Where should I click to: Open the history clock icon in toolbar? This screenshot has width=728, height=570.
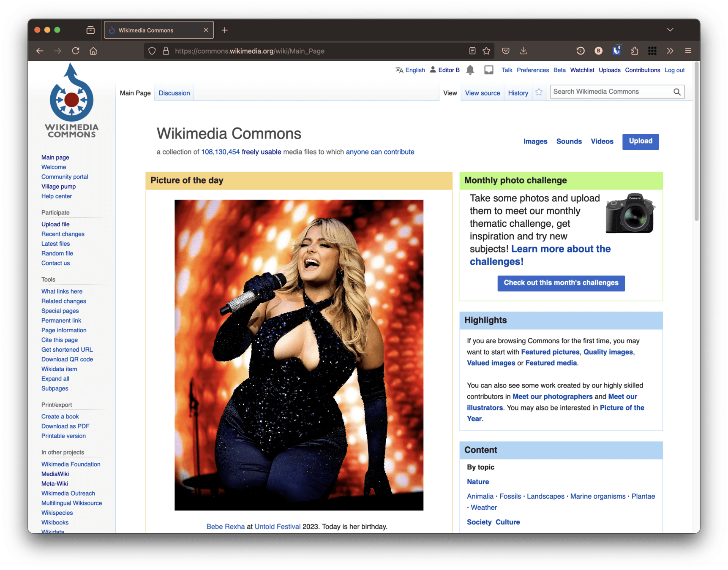click(x=581, y=51)
